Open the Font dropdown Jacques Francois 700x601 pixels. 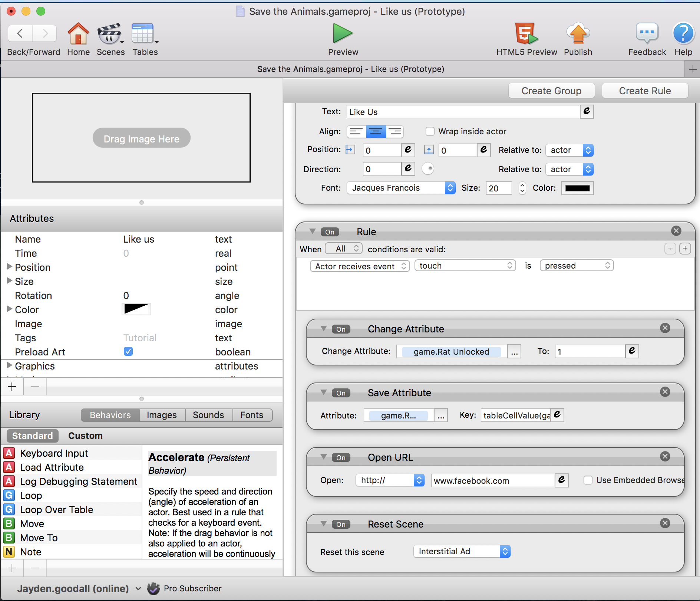click(401, 188)
